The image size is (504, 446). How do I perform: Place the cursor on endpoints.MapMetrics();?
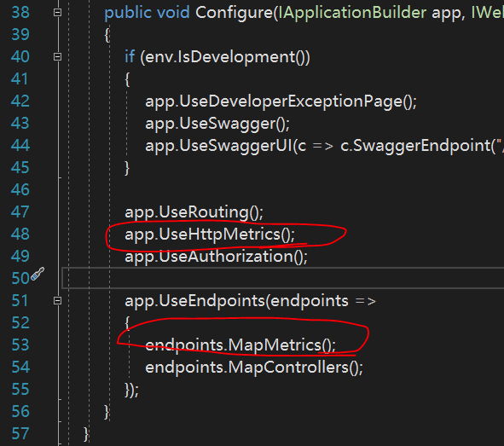[x=240, y=345]
